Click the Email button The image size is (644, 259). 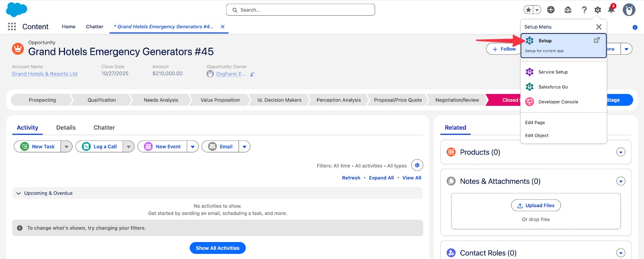coord(220,147)
